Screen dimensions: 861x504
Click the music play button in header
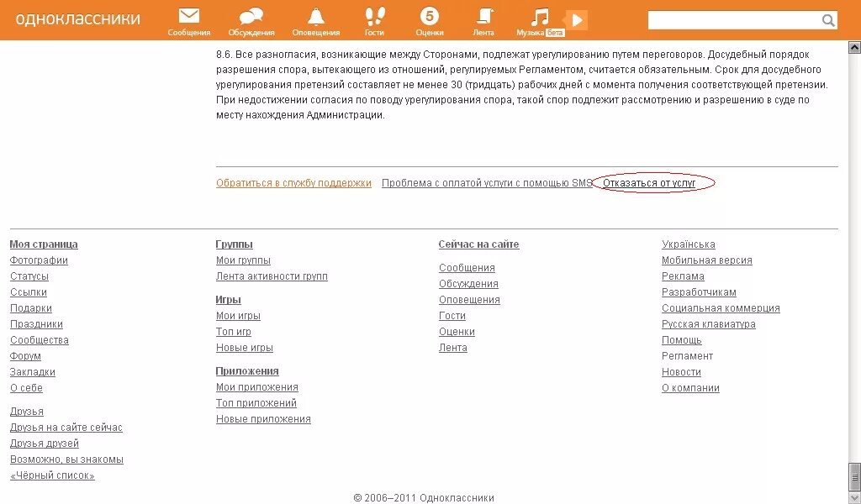coord(576,20)
